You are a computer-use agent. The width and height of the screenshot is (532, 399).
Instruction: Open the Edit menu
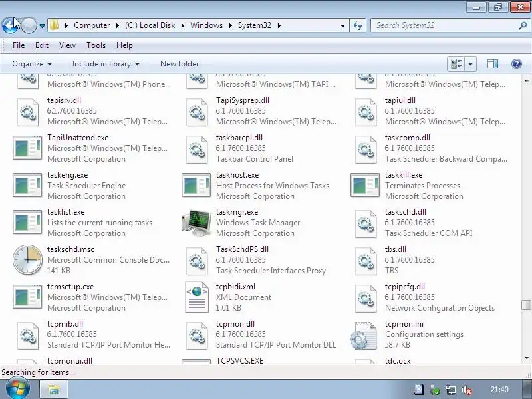[42, 45]
